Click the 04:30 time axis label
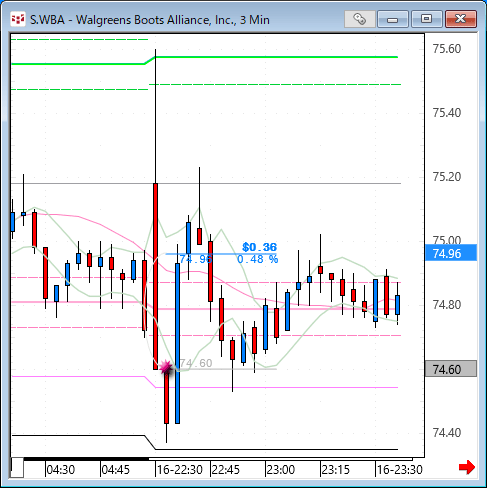 pyautogui.click(x=61, y=470)
